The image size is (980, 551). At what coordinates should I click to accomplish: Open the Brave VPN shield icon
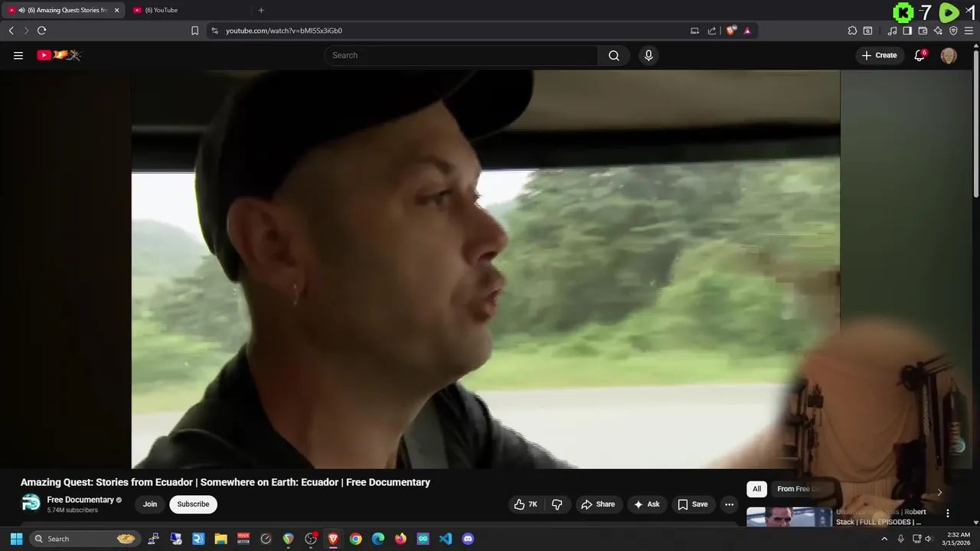(953, 31)
